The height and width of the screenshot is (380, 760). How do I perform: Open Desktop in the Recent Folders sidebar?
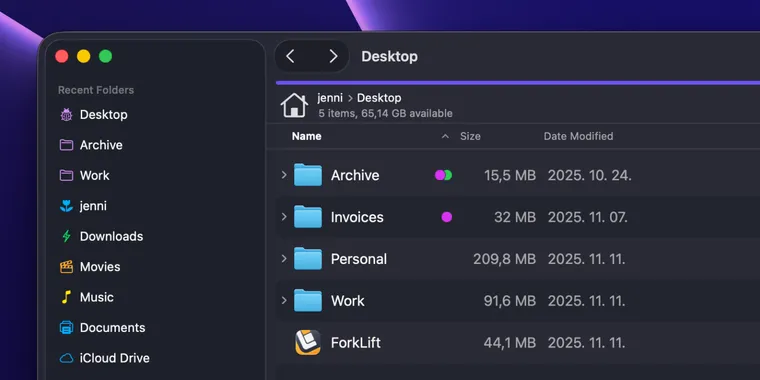coord(103,115)
